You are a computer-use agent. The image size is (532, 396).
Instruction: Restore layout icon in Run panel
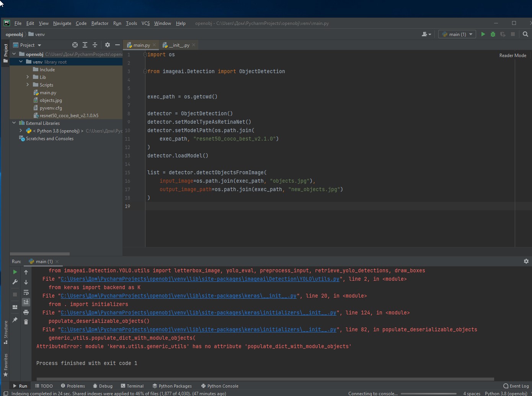tap(15, 307)
